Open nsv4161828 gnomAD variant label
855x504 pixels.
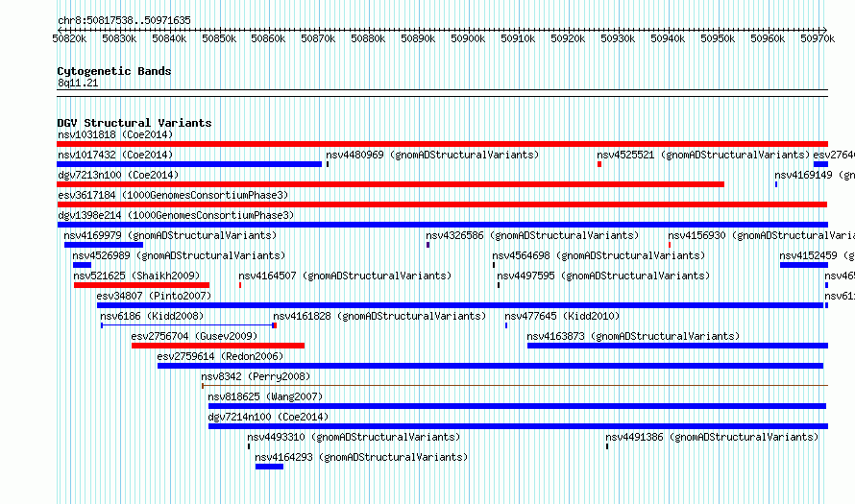click(x=379, y=316)
